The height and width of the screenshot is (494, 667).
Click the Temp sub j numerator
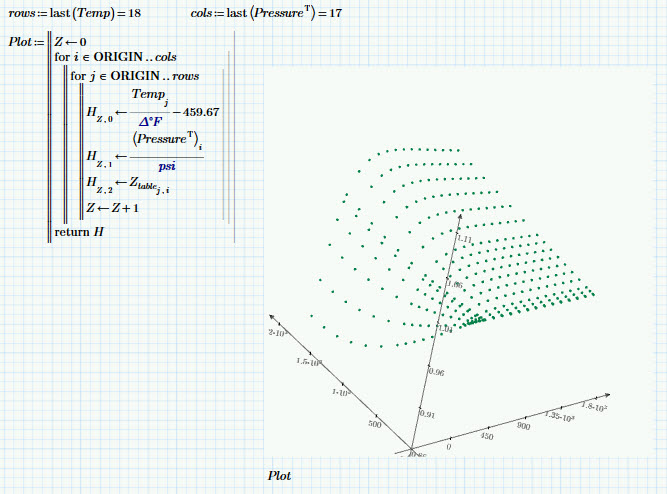click(149, 97)
